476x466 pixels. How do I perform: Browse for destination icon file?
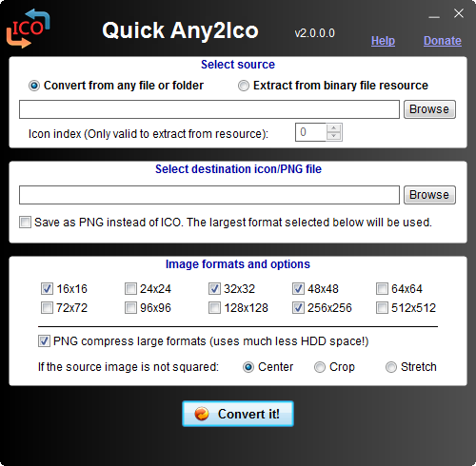click(429, 195)
